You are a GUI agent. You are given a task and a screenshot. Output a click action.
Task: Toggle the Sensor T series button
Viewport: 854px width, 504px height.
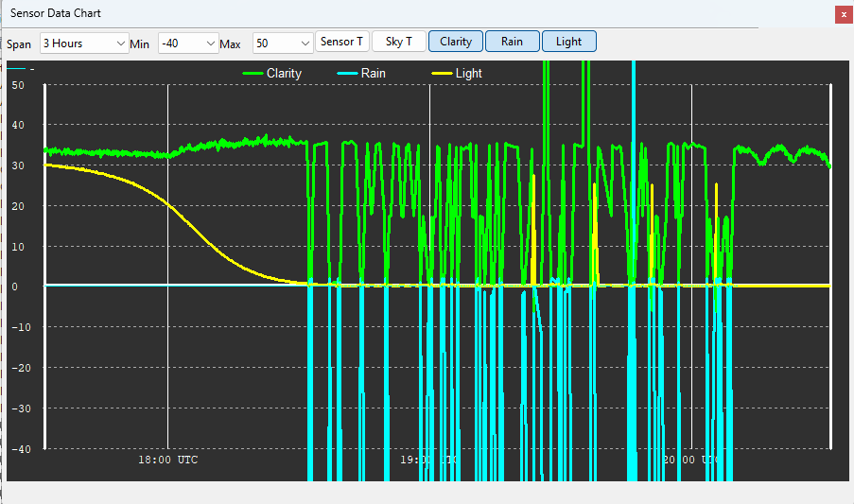pyautogui.click(x=342, y=42)
